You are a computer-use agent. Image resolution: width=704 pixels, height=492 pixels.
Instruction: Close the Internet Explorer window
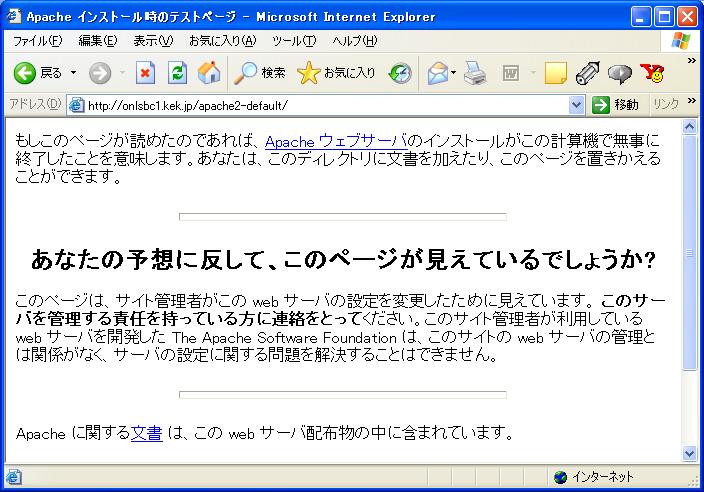coord(687,17)
